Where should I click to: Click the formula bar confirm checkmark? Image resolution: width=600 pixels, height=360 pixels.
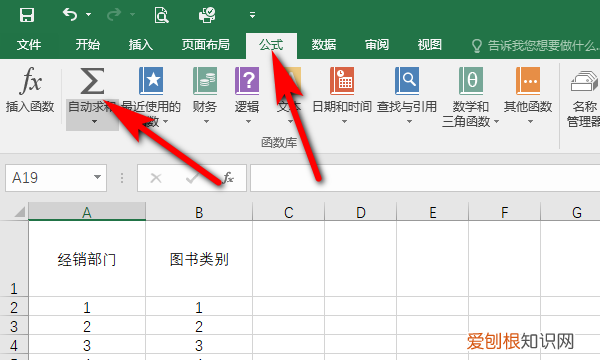[x=191, y=178]
